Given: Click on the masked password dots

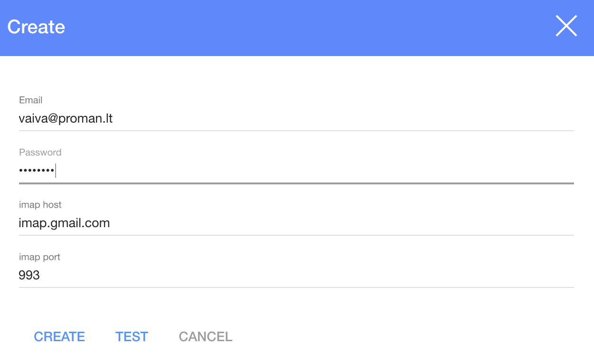Looking at the screenshot, I should point(37,171).
